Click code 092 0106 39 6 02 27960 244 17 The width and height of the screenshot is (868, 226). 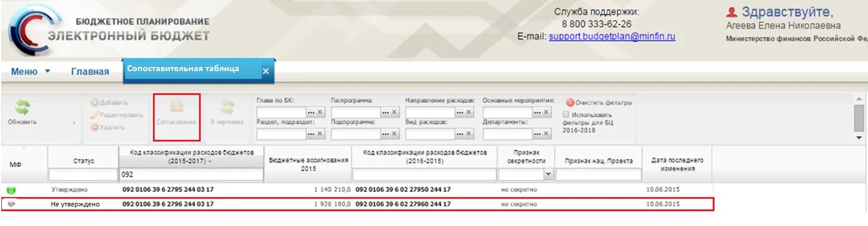(x=403, y=204)
